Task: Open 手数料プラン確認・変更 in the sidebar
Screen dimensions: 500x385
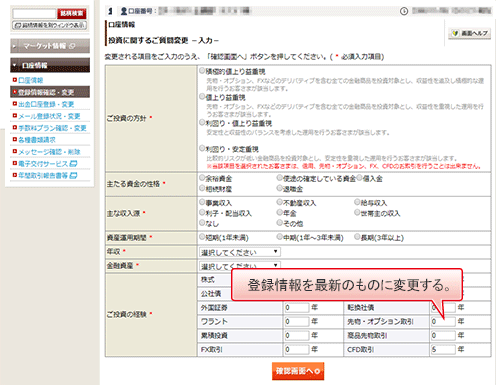Action: (x=52, y=128)
